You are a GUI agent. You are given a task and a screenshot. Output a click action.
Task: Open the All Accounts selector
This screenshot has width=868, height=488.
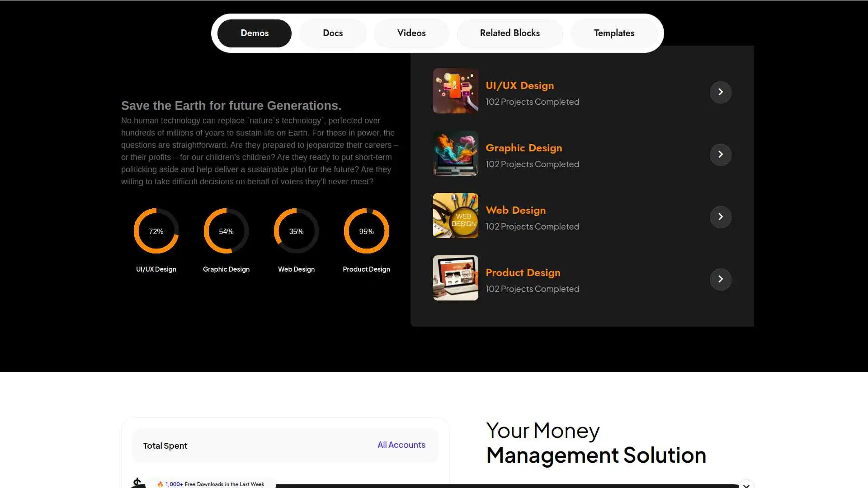[x=401, y=445]
